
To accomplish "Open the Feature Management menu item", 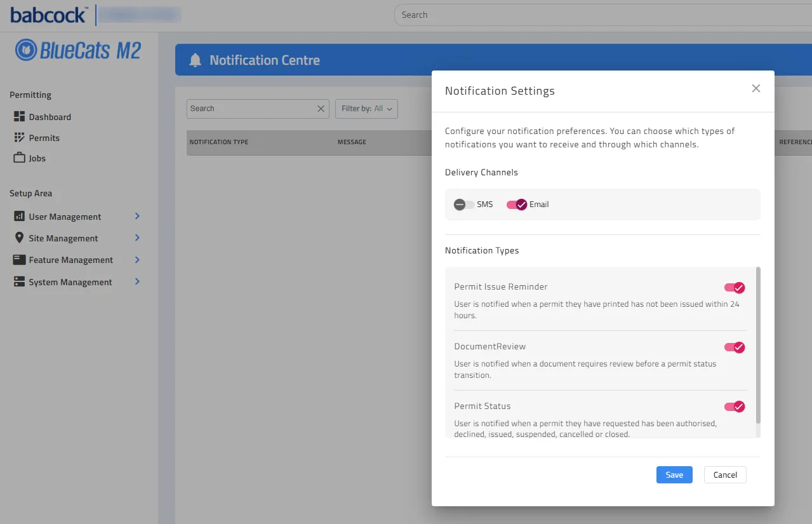I will coord(70,260).
